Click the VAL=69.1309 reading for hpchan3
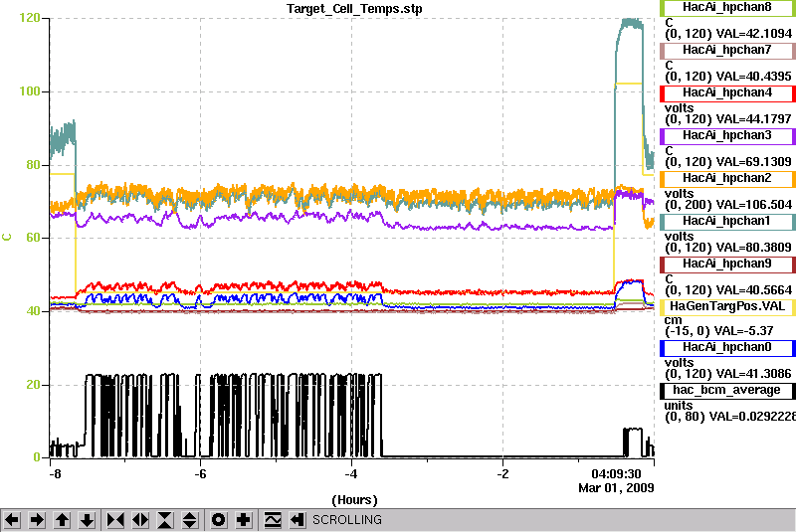 tap(753, 162)
